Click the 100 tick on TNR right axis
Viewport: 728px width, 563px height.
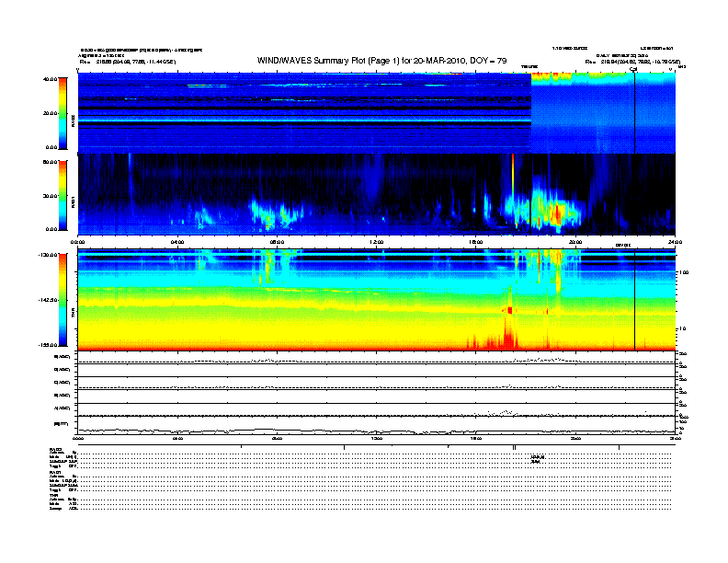tap(685, 272)
